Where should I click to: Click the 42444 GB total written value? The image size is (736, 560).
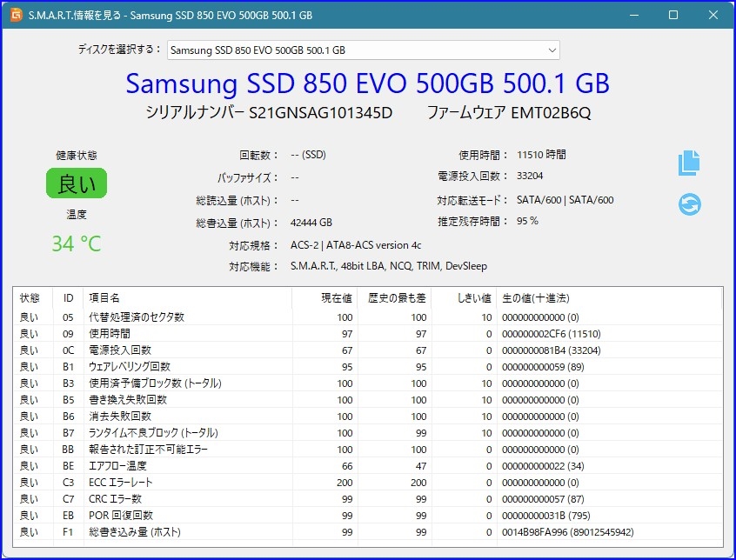point(311,223)
